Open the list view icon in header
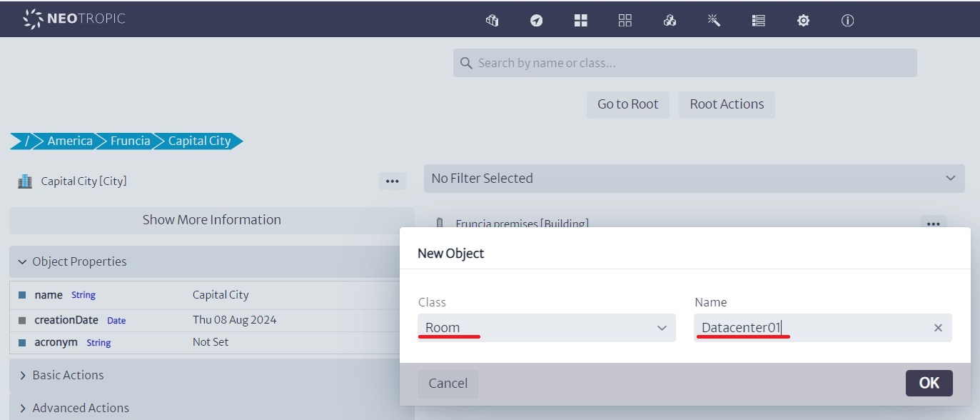The height and width of the screenshot is (420, 980). coord(759,21)
